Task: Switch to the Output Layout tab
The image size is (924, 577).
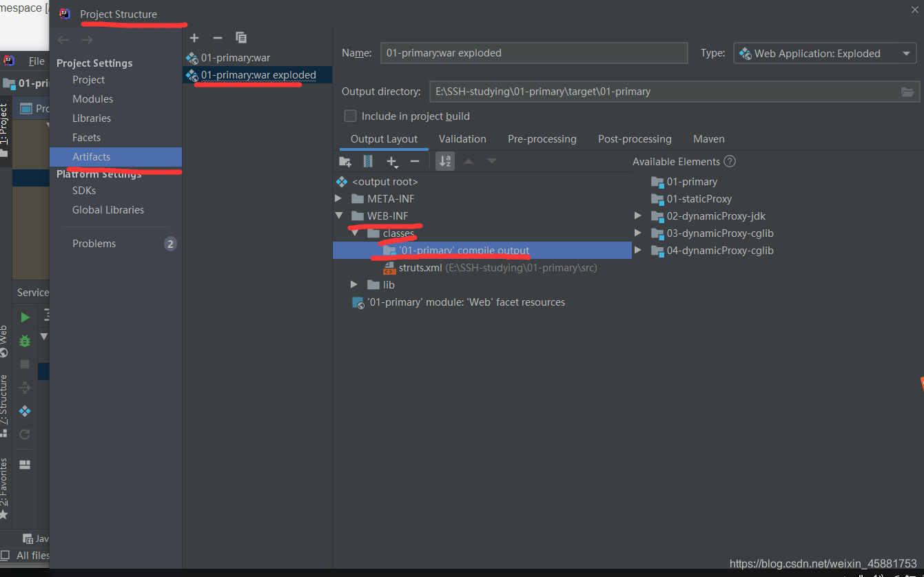Action: [x=384, y=139]
